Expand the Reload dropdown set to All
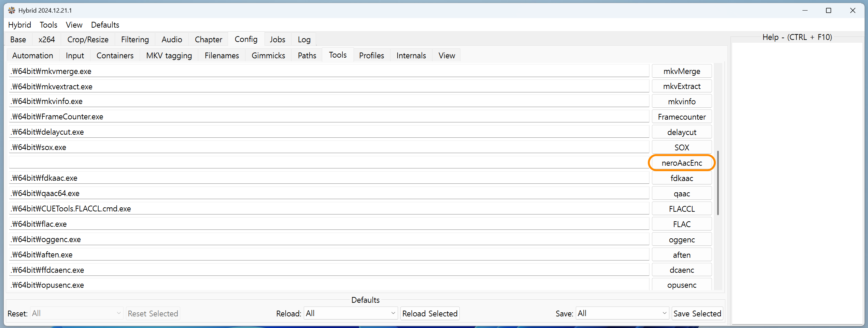Screen dimensions: 868x328 pos(351,313)
